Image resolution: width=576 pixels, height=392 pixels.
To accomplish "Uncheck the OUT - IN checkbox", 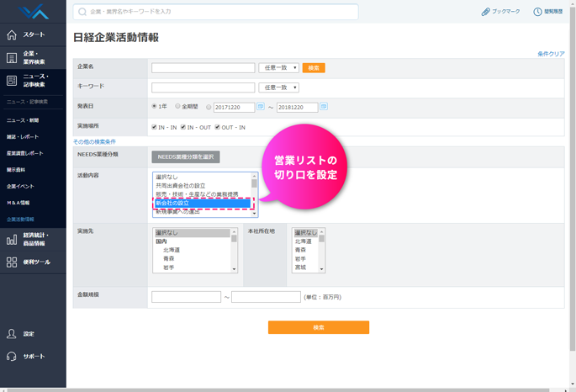I will [218, 127].
